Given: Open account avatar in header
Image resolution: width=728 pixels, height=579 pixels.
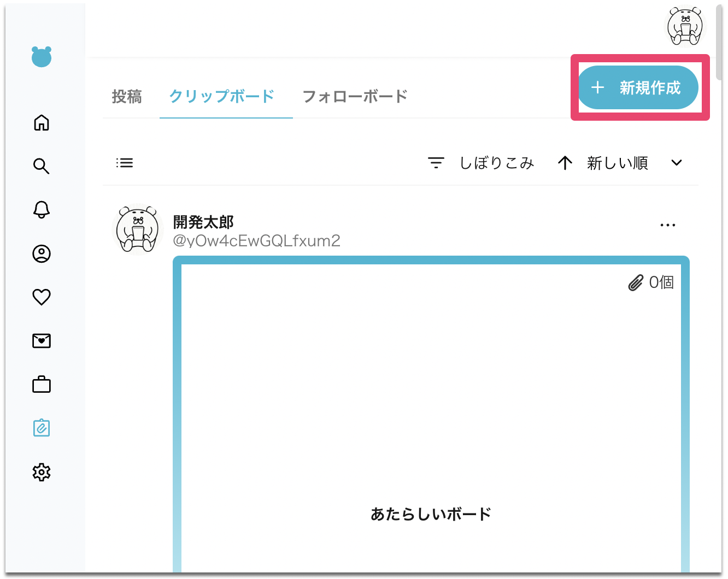Looking at the screenshot, I should pyautogui.click(x=685, y=27).
